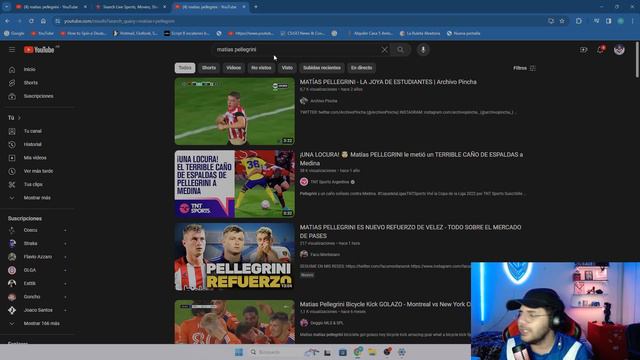Open Suscripciones in the sidebar
Image resolution: width=640 pixels, height=360 pixels.
(39, 96)
